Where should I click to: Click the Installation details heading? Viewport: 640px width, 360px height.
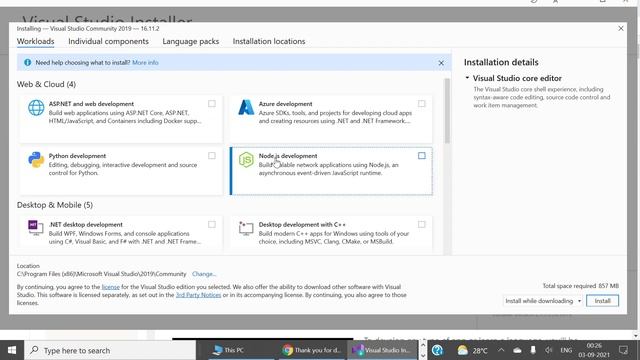tap(501, 62)
